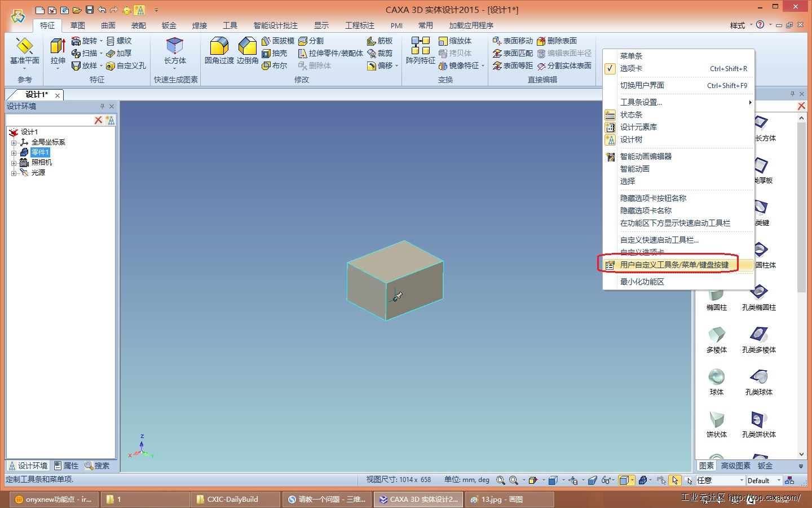Toggle the 设计树 design tree display

[x=678, y=139]
